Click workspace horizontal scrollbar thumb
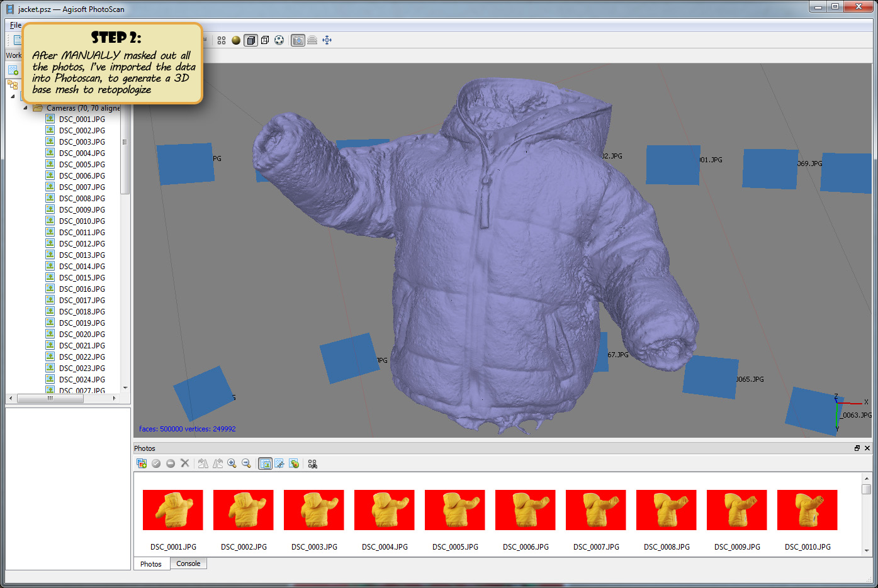This screenshot has height=588, width=878. [50, 398]
